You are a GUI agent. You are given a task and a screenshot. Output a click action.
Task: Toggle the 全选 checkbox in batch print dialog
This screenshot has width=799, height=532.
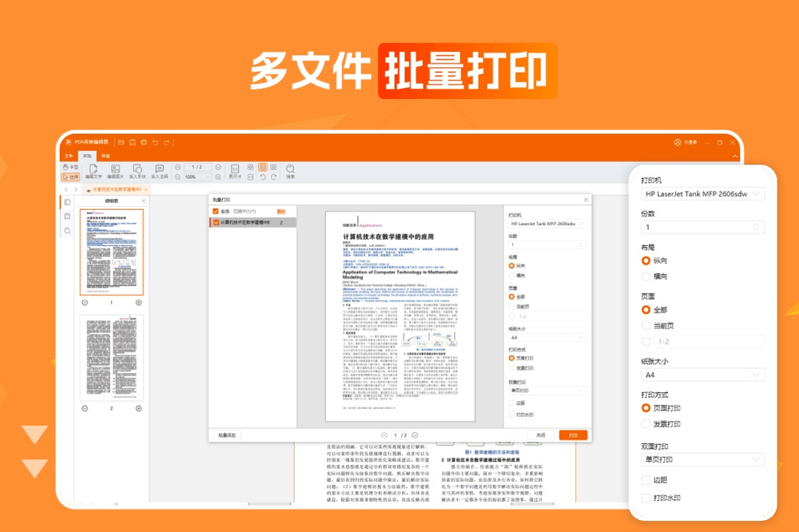[x=216, y=211]
